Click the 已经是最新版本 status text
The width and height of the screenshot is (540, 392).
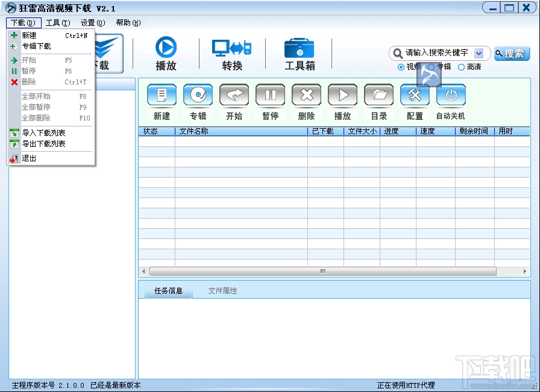[x=116, y=385]
